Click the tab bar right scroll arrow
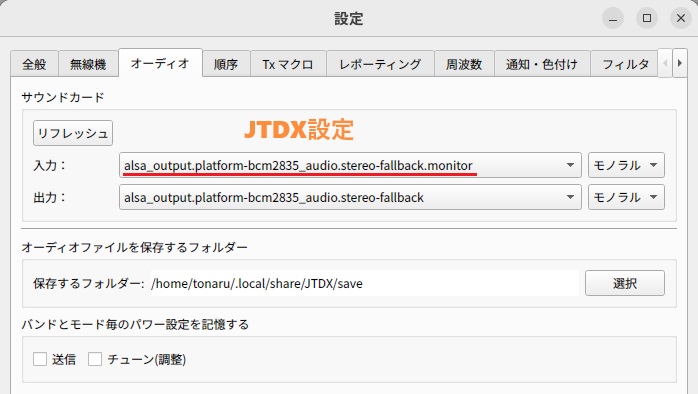Screen dimensions: 698x394 (x=679, y=63)
